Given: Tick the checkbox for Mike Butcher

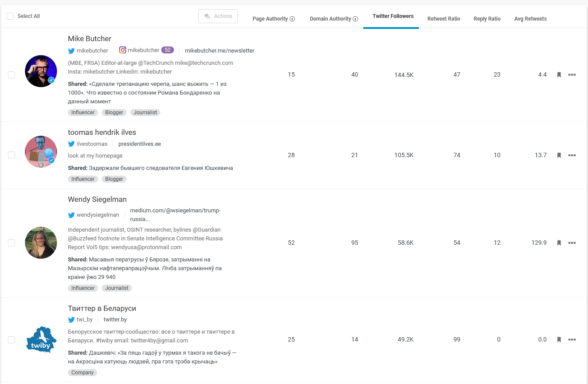Looking at the screenshot, I should pos(11,75).
